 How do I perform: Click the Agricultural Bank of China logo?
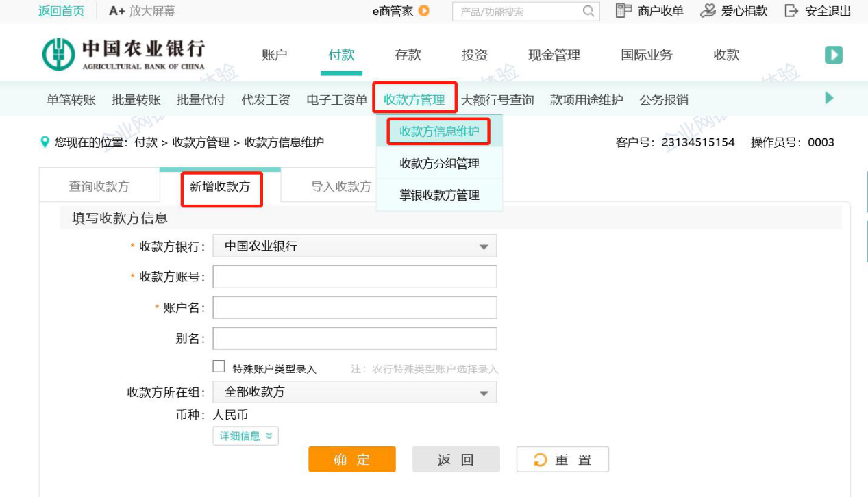(123, 55)
